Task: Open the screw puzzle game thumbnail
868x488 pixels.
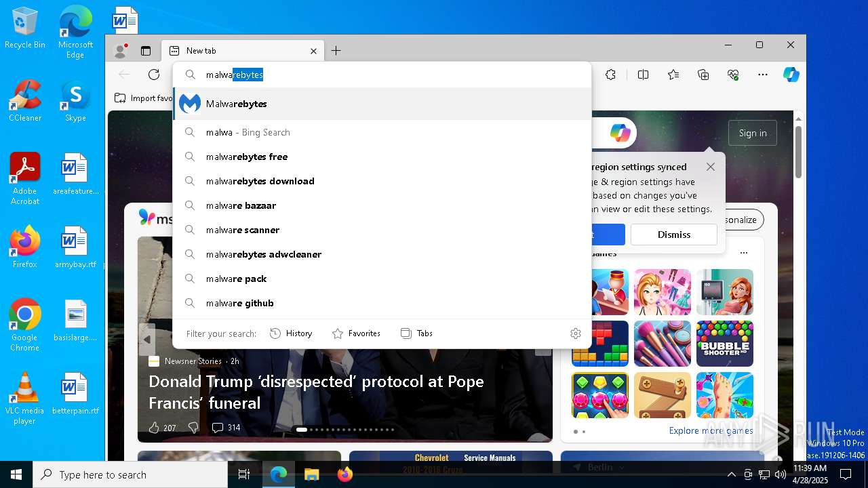Action: pyautogui.click(x=663, y=395)
